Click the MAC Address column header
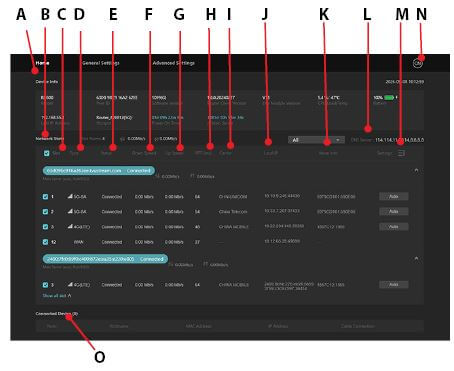The height and width of the screenshot is (371, 454). (199, 326)
